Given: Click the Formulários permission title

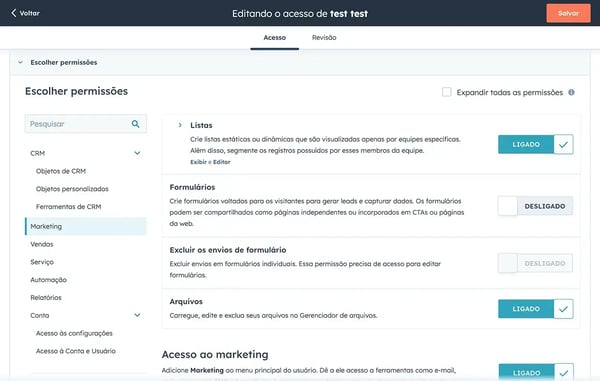Looking at the screenshot, I should 192,187.
